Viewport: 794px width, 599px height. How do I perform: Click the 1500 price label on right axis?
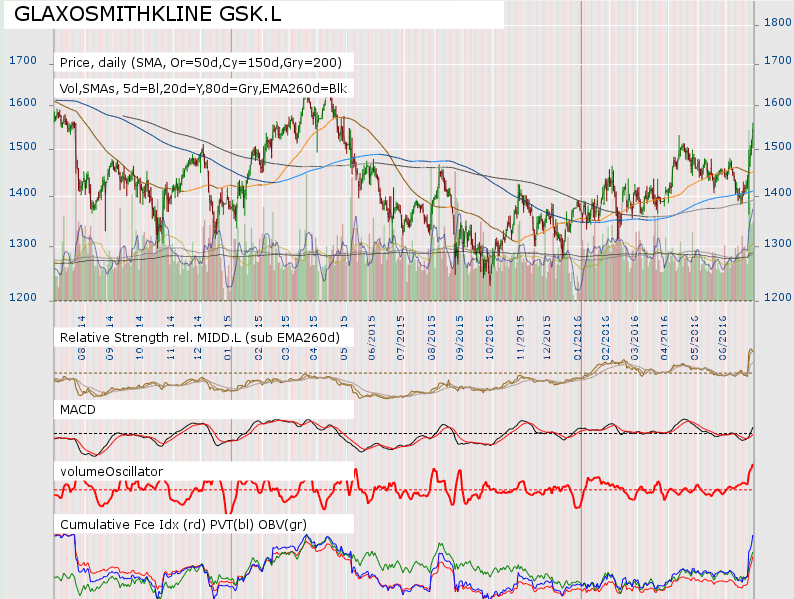click(777, 147)
